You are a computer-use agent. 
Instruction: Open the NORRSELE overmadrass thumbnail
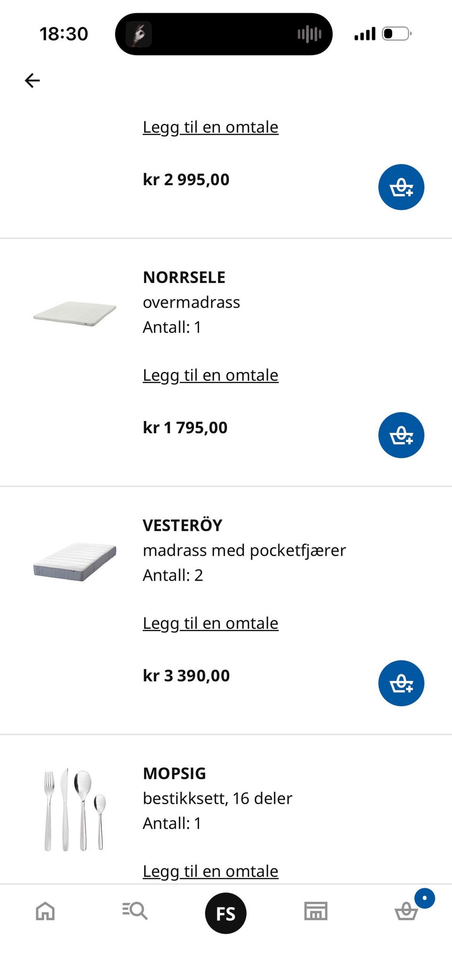click(x=74, y=314)
